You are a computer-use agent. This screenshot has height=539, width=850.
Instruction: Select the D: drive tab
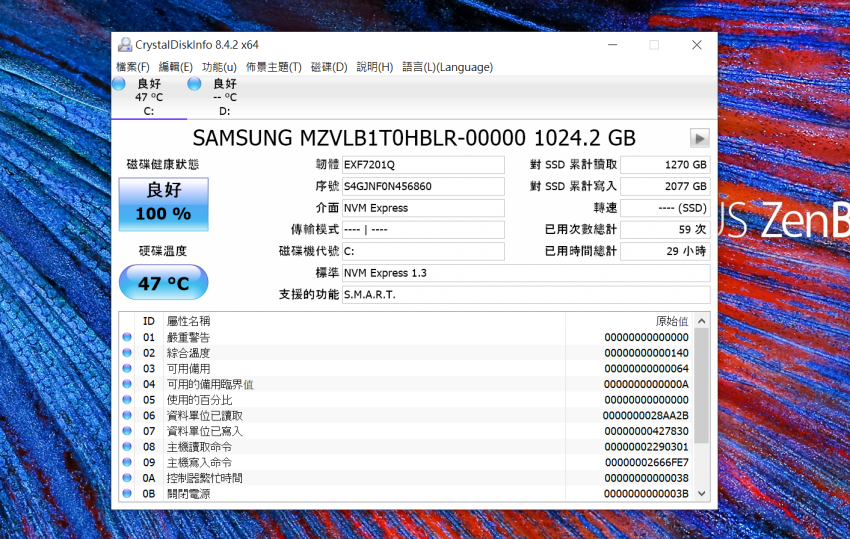(224, 97)
